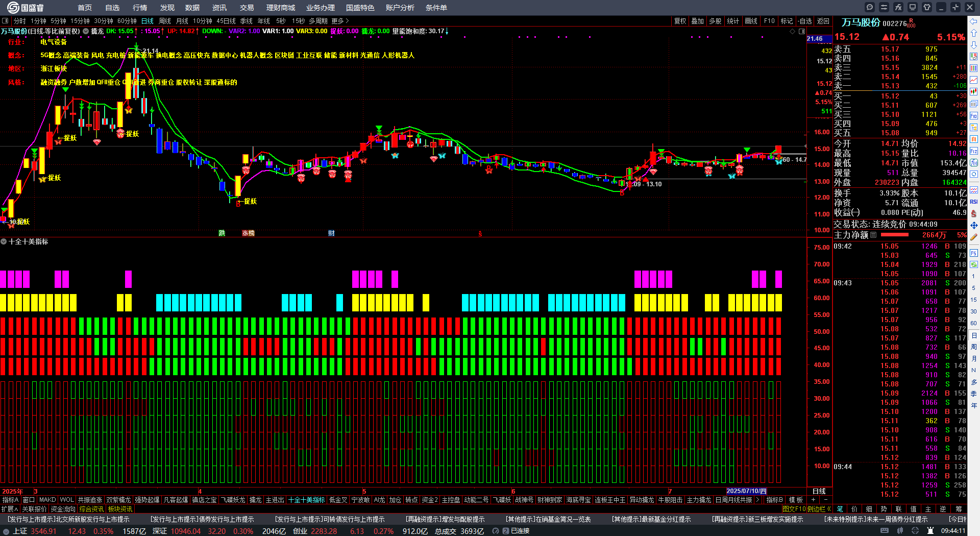Switch to the 资金流向 tab
Viewport: 980px width, 536px height.
63,509
